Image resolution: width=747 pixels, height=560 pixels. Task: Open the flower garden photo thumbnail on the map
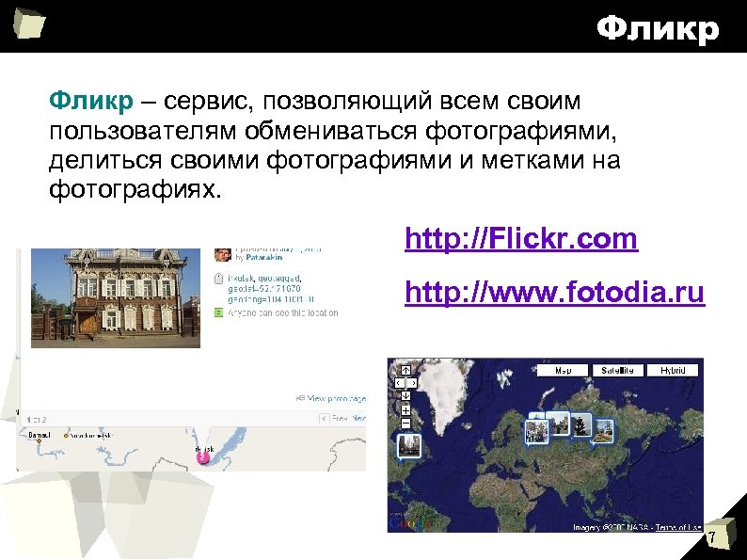[x=604, y=431]
